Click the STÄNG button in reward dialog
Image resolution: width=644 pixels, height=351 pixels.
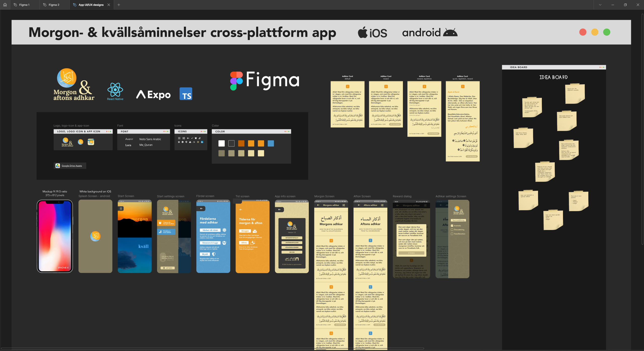coord(411,253)
